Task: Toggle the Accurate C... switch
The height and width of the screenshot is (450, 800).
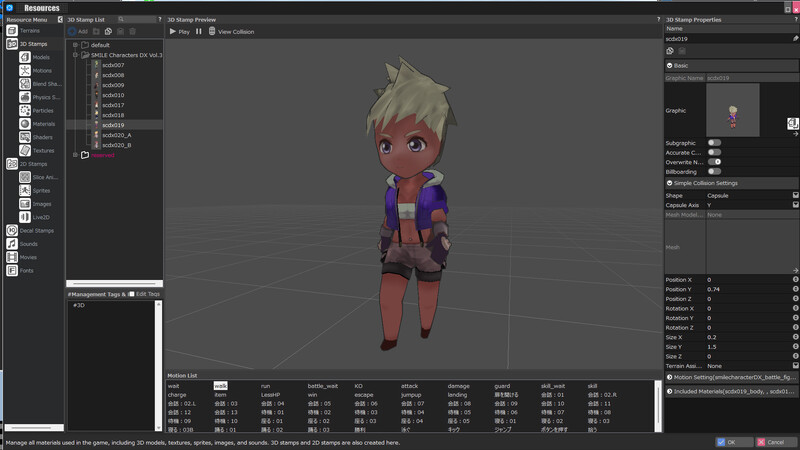Action: point(714,152)
